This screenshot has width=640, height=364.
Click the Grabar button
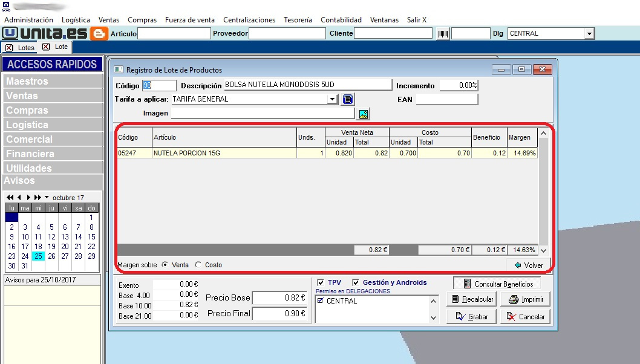pos(471,317)
